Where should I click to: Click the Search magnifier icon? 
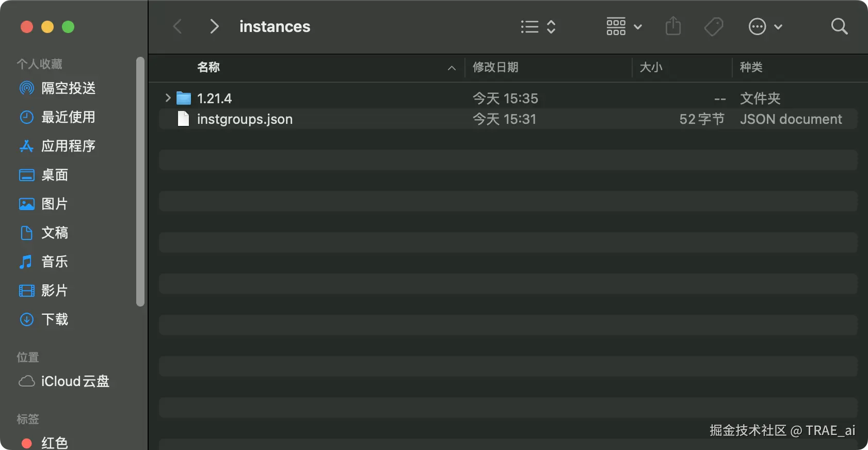(x=839, y=26)
